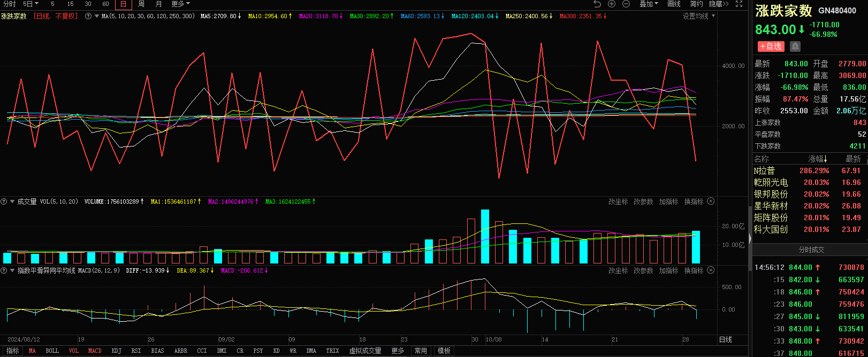Click 换指标 in the volume panel

point(694,201)
